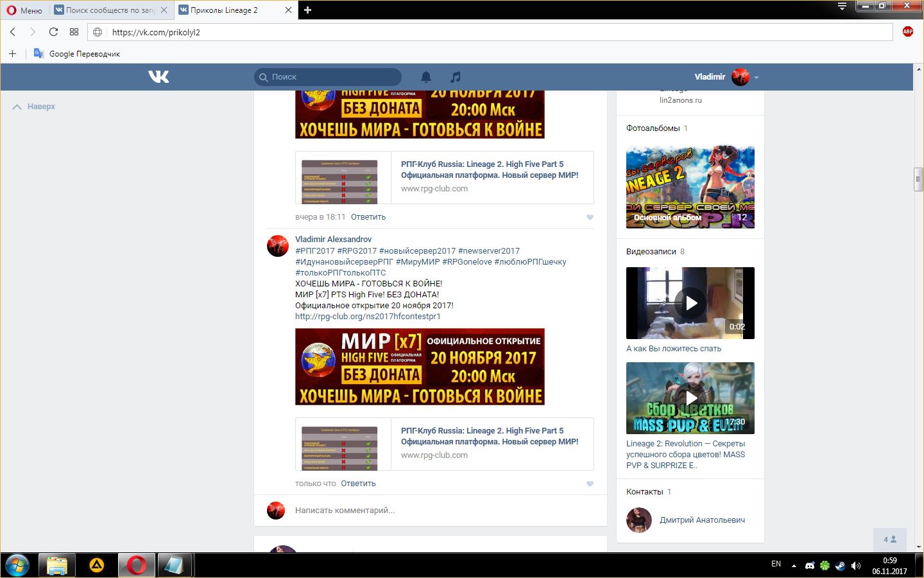Open the Контакты section header
Image resolution: width=924 pixels, height=578 pixels.
coord(645,492)
